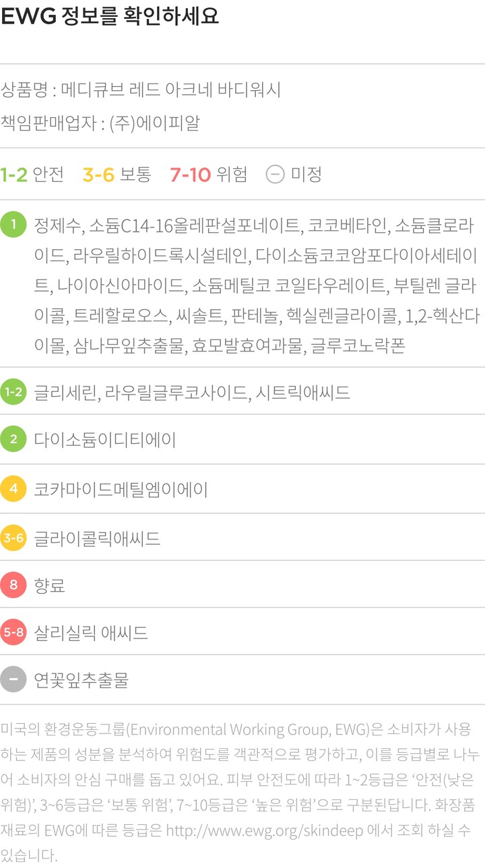This screenshot has height=868, width=485.
Task: Click the green 1-2 grade badge
Action: pos(13,392)
